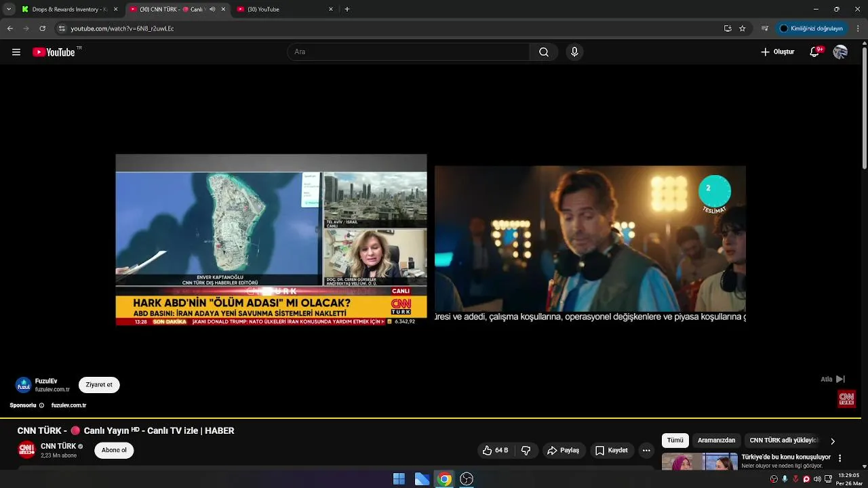The width and height of the screenshot is (868, 488).
Task: Open more actions three-dot button
Action: pyautogui.click(x=646, y=450)
